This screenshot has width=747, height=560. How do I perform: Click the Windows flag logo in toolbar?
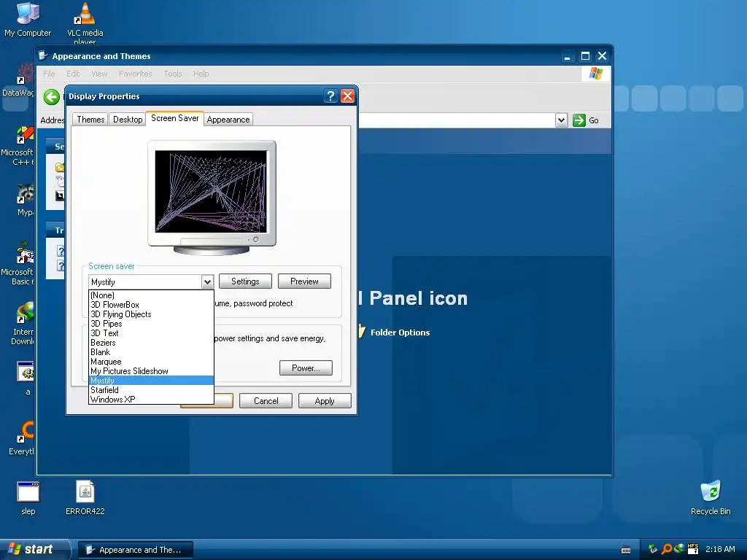click(x=595, y=74)
